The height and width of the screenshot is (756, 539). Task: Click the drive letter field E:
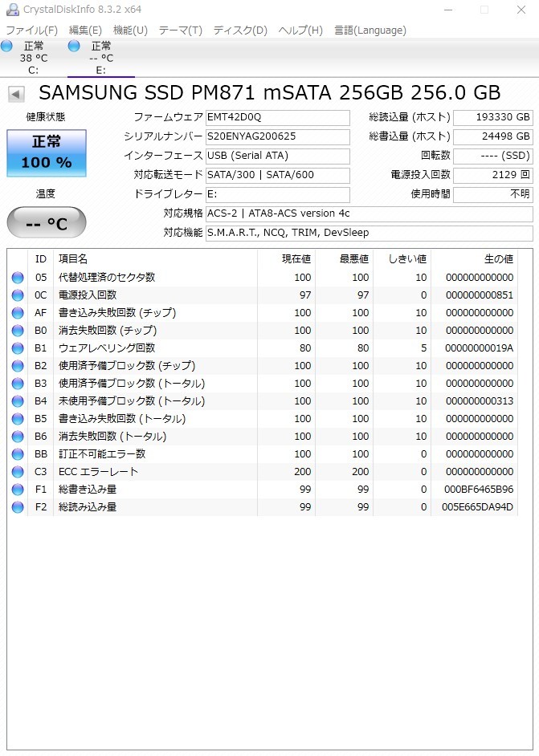277,194
